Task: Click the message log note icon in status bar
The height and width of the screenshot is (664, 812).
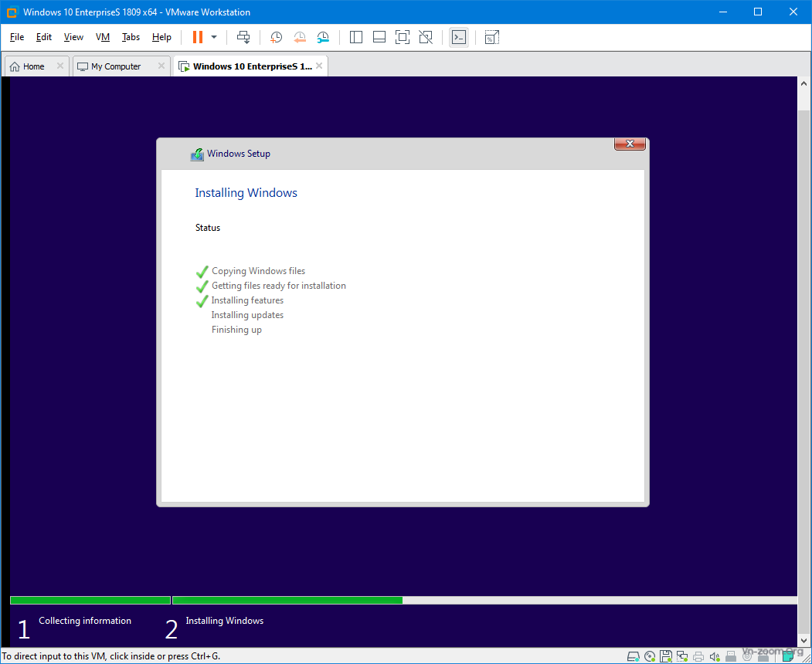Action: [787, 656]
